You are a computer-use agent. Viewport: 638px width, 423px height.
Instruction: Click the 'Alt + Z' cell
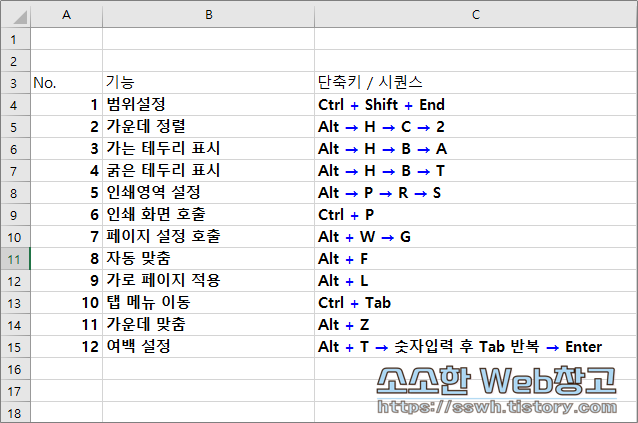coord(476,325)
